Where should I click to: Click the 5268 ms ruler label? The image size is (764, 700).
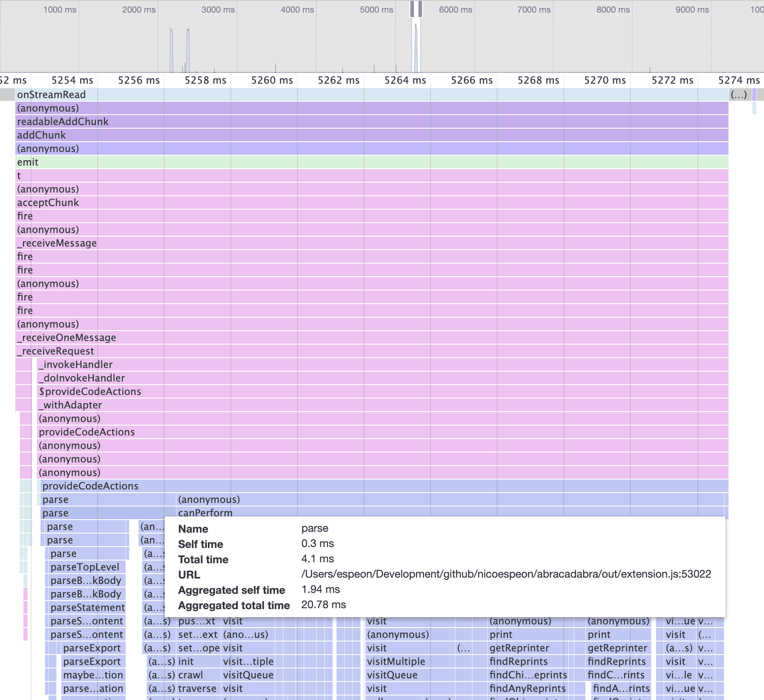pos(538,80)
